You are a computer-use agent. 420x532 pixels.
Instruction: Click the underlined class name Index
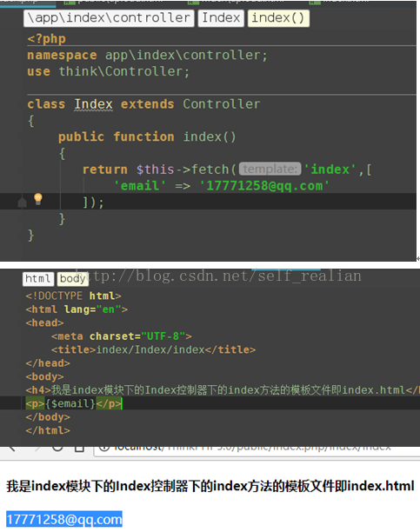tap(93, 104)
